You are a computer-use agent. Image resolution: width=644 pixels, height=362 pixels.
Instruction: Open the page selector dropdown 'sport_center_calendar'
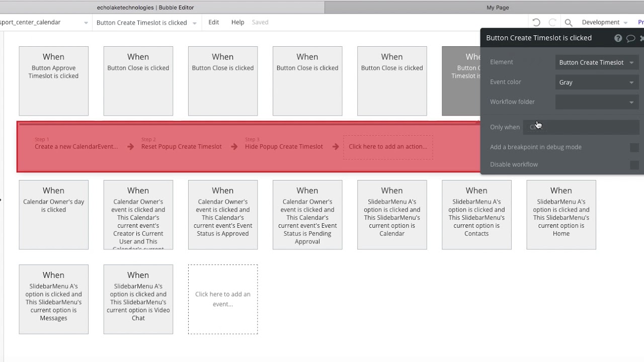pyautogui.click(x=44, y=23)
